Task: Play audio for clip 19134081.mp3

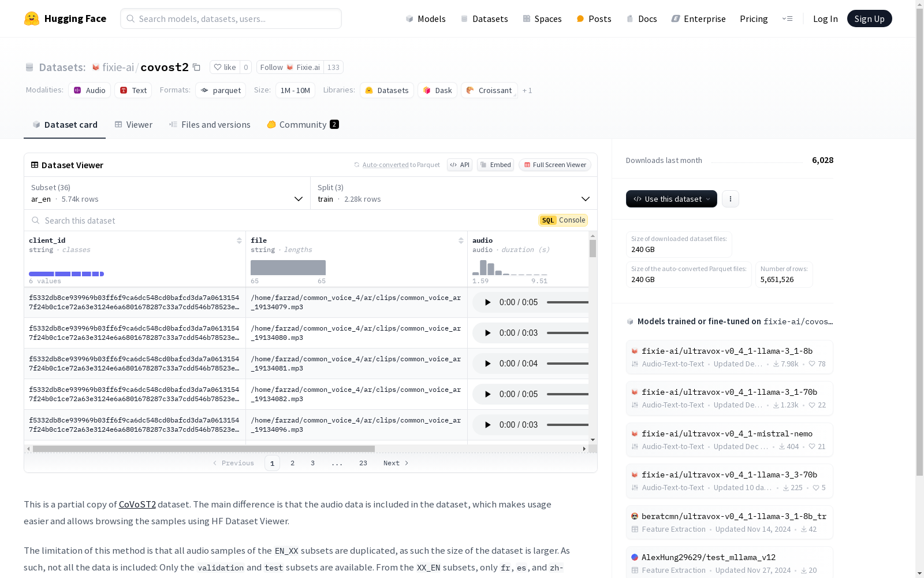Action: [x=487, y=364]
